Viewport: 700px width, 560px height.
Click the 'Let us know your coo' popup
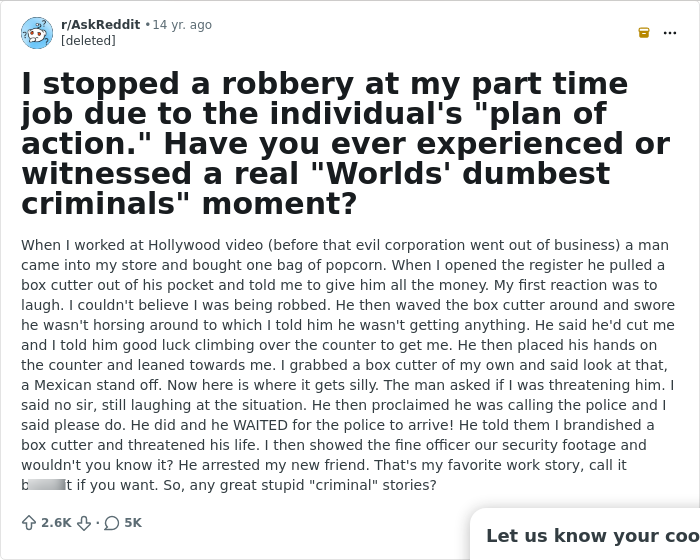pos(590,535)
